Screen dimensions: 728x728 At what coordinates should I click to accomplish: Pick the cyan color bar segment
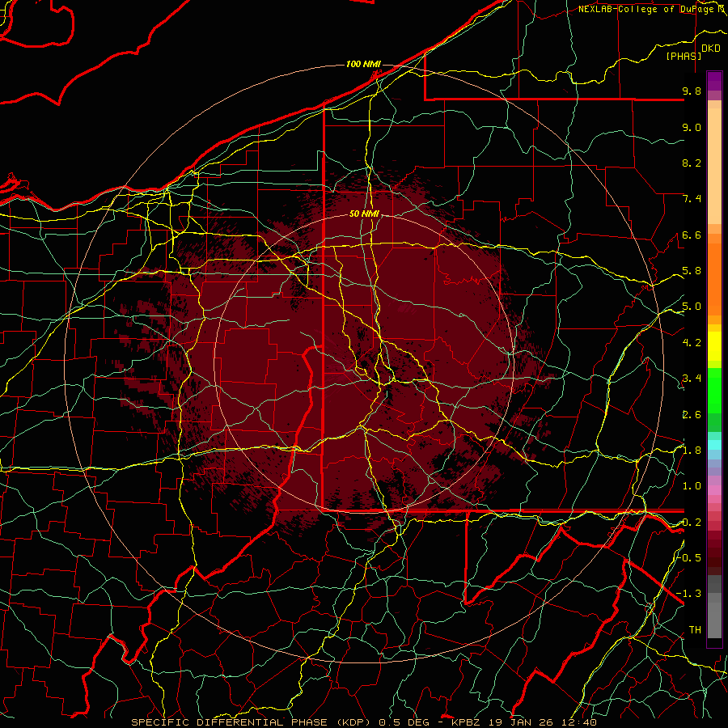tap(714, 445)
